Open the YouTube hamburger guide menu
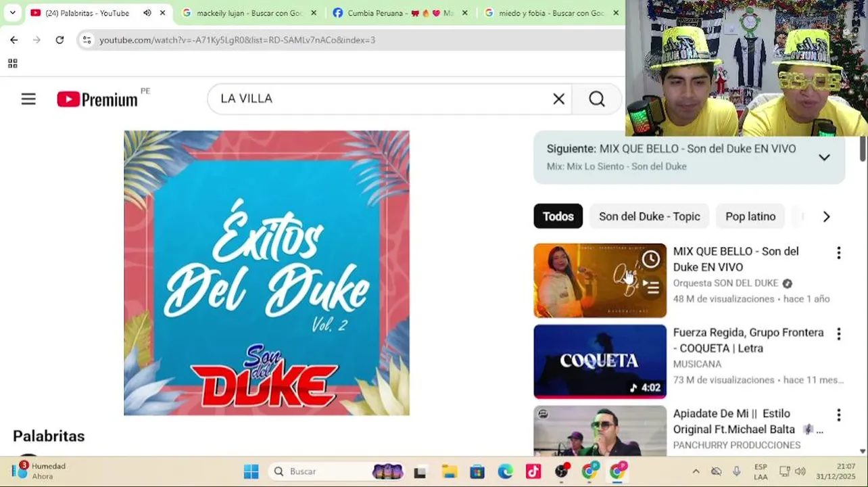The image size is (868, 487). [28, 99]
